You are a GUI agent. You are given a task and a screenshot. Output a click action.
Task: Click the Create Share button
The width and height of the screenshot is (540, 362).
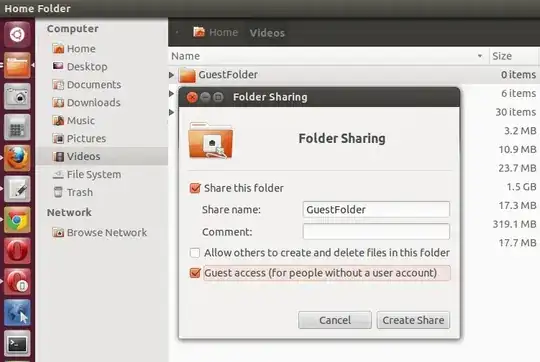(413, 320)
